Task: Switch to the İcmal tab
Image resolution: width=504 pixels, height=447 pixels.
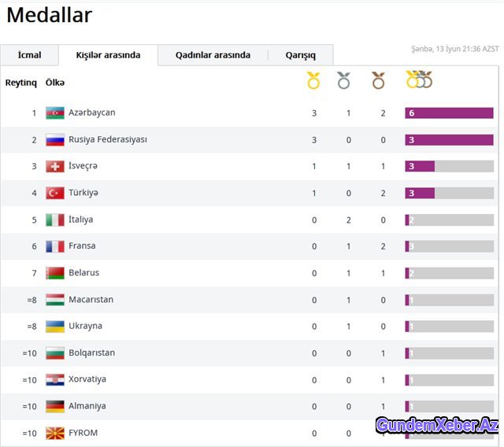Action: (x=30, y=55)
